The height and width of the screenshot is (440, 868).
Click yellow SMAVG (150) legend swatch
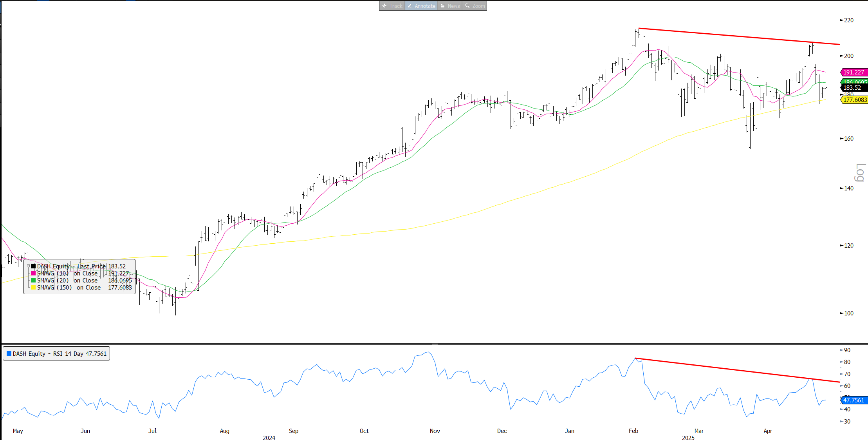[33, 288]
